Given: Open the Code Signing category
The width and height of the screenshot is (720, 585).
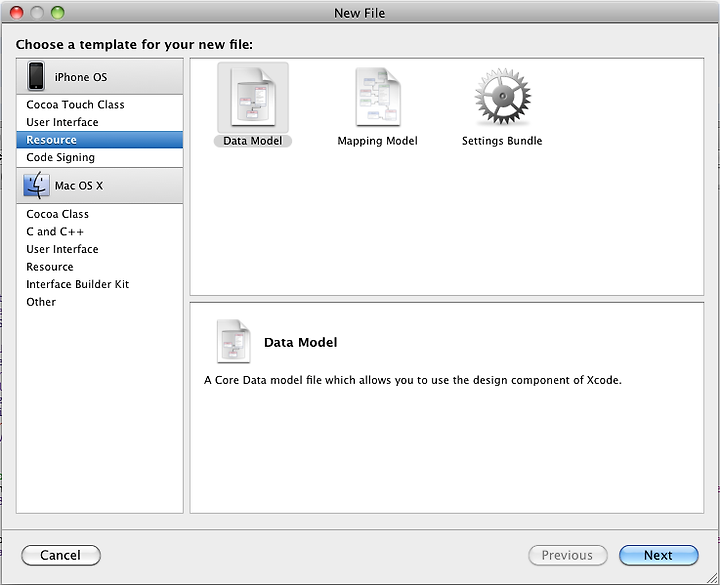Looking at the screenshot, I should pyautogui.click(x=100, y=157).
